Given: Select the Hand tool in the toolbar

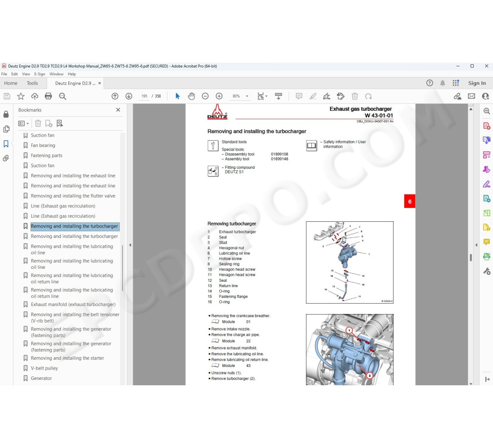Looking at the screenshot, I should tap(191, 96).
